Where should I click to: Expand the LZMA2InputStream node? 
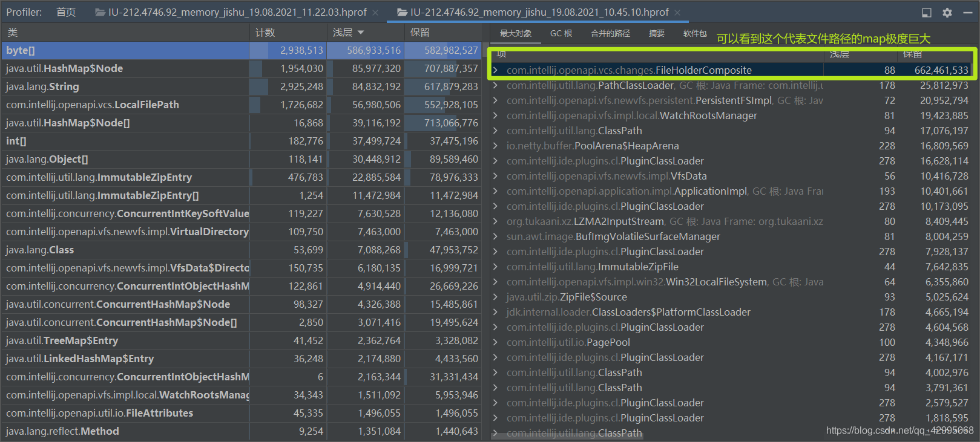(x=495, y=221)
